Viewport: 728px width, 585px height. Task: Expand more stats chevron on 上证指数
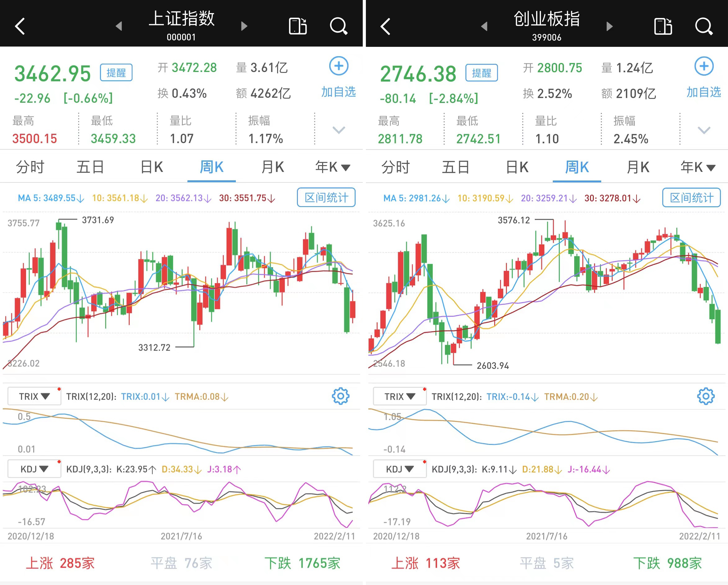pos(339,130)
